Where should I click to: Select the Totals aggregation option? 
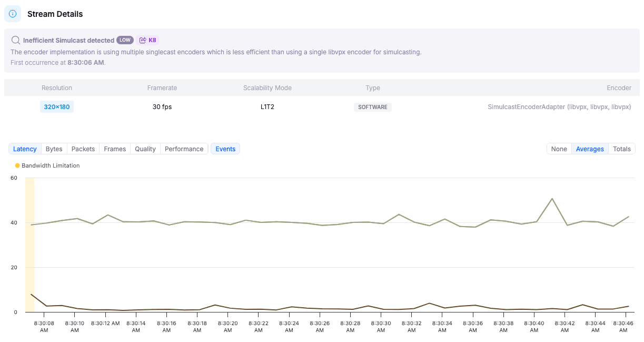621,149
